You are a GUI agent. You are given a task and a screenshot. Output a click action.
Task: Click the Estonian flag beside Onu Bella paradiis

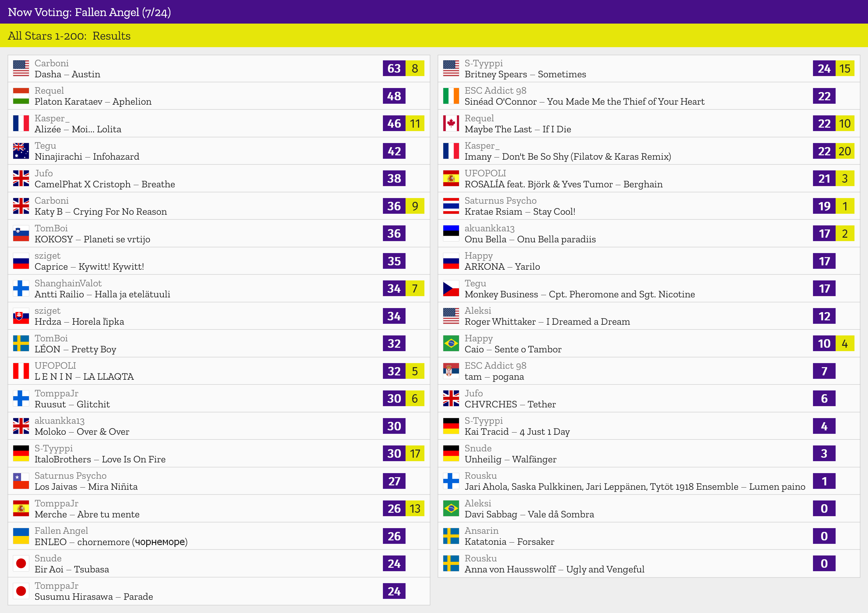(451, 234)
